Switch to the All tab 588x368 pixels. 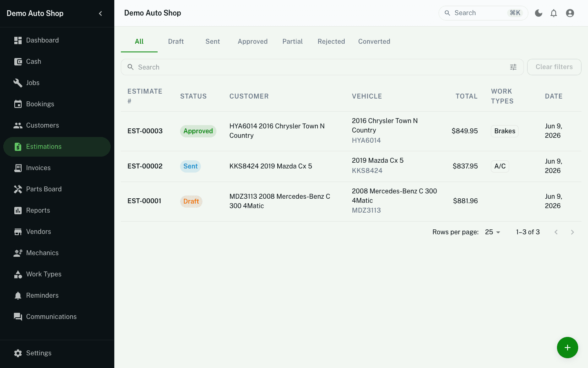[139, 41]
